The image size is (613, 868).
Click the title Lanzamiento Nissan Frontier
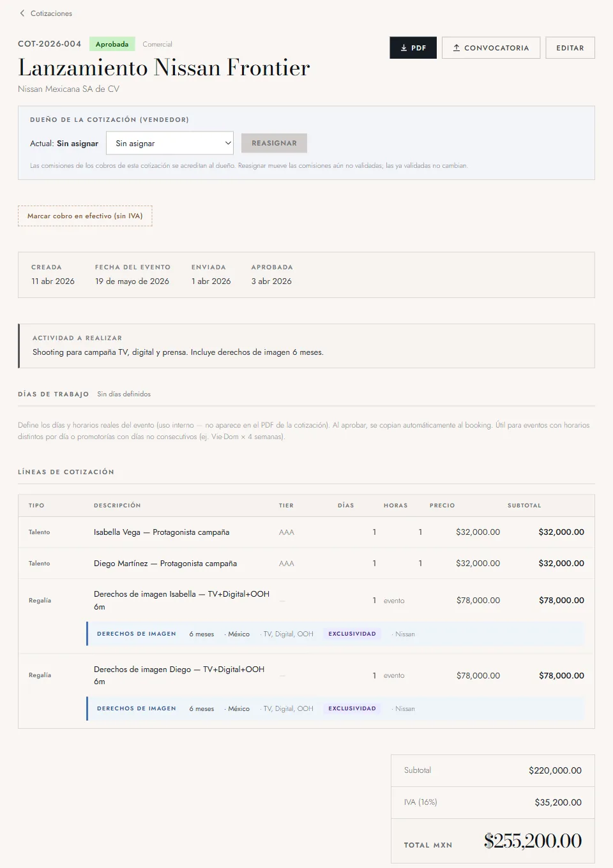coord(164,68)
